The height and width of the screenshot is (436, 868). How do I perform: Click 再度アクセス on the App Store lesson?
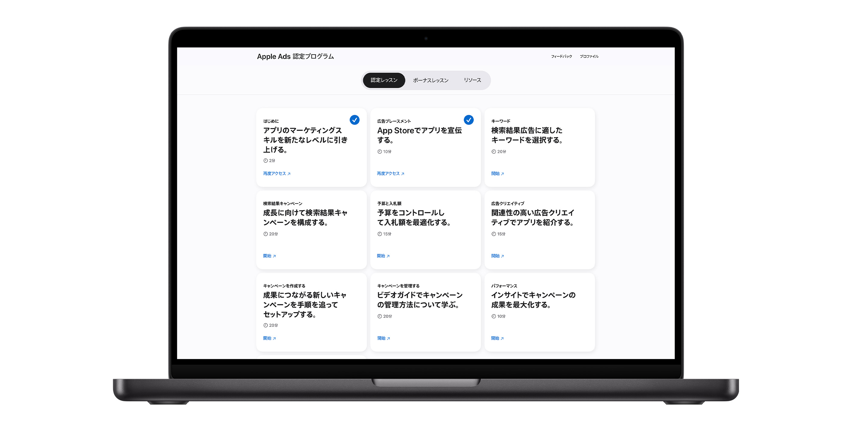(388, 173)
